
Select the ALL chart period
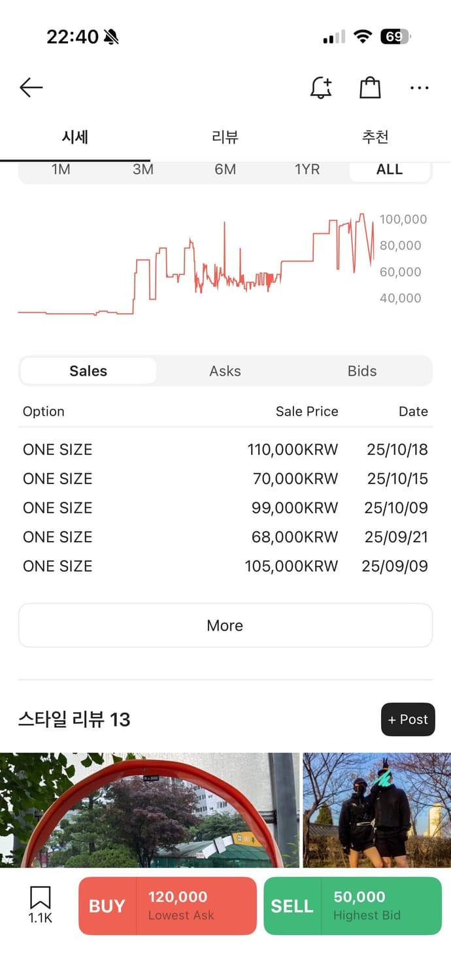(390, 170)
